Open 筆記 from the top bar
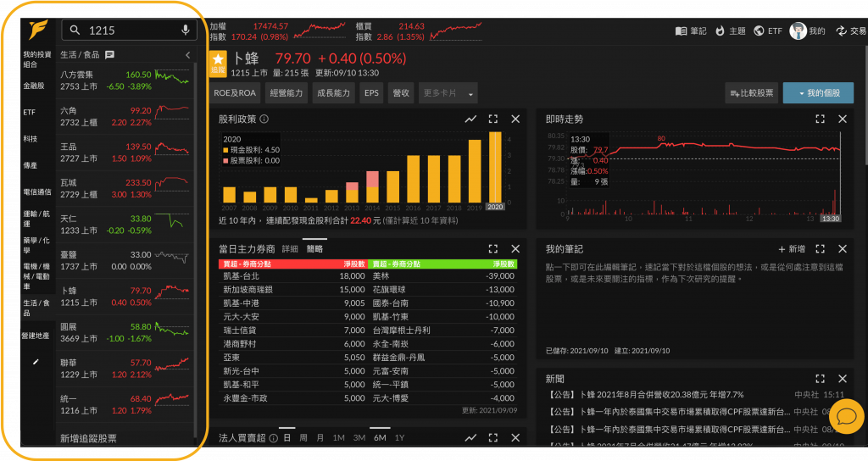 tap(690, 31)
